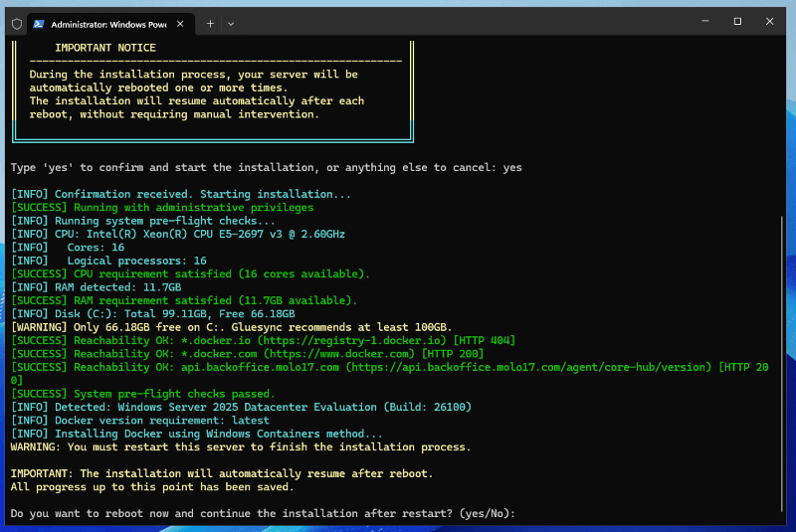Image resolution: width=796 pixels, height=532 pixels.
Task: Close the Administrator: Windows PowerShell tab
Action: tap(180, 24)
